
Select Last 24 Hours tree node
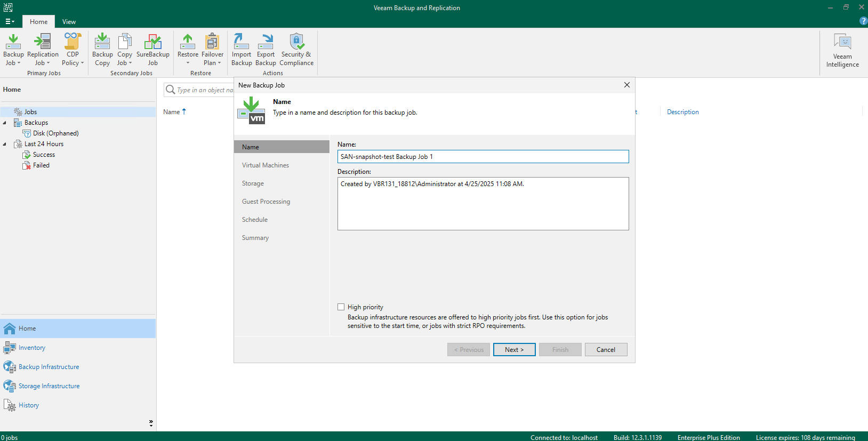44,144
